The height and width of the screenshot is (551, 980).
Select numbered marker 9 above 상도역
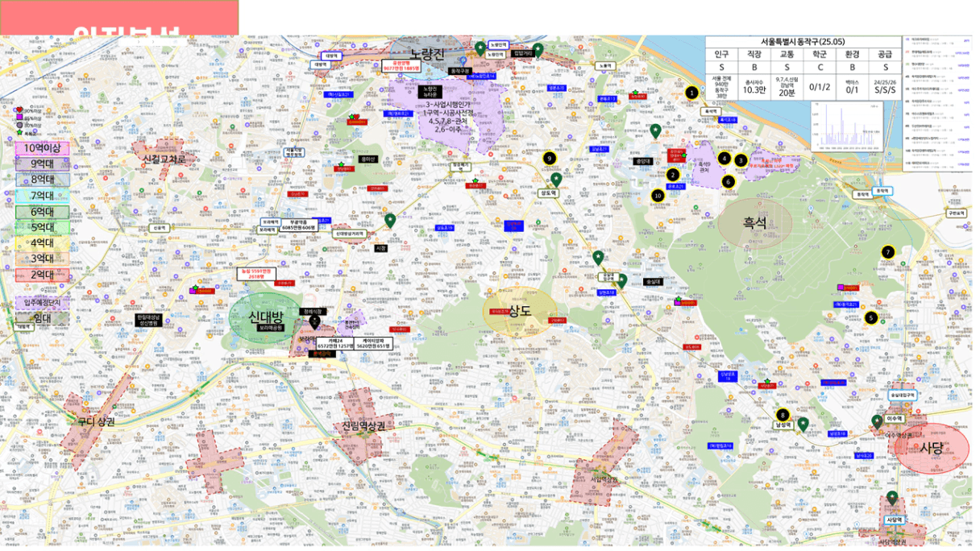click(549, 159)
